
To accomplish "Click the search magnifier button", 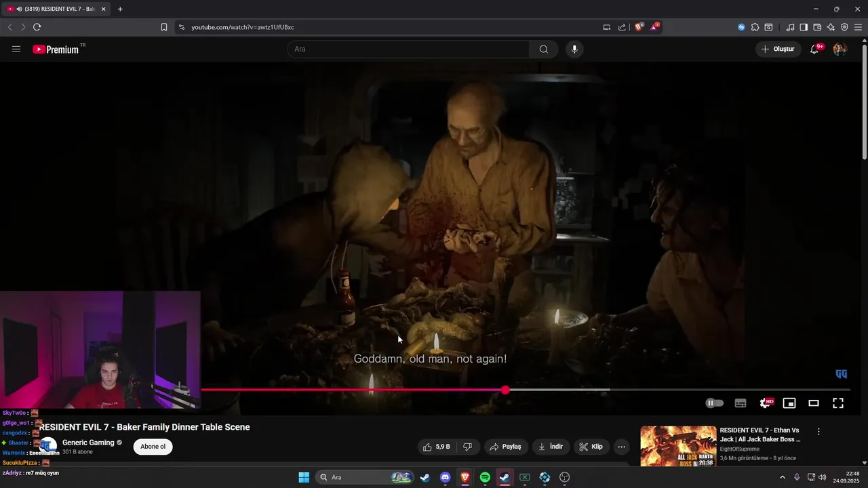I will point(544,49).
